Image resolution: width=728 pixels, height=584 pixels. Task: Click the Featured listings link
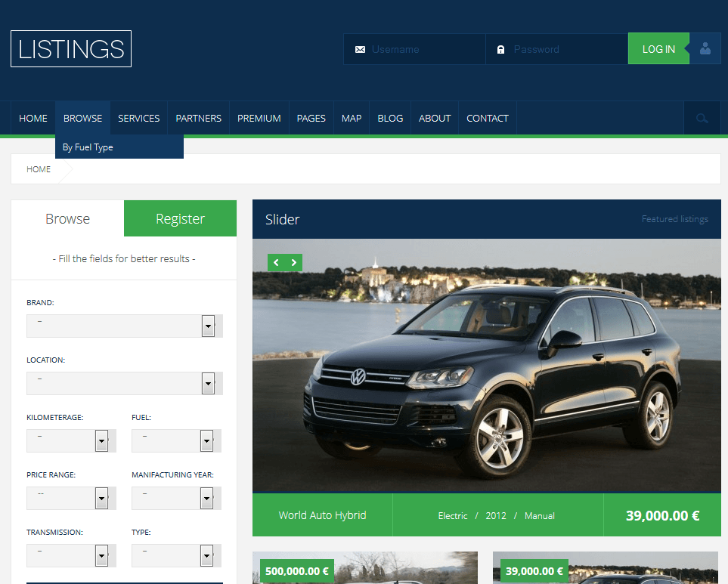[x=674, y=219]
